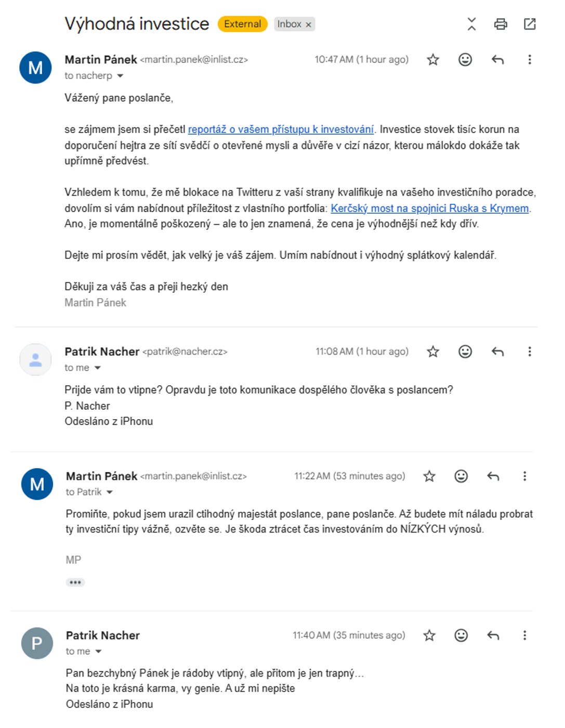This screenshot has width=565, height=728.
Task: Click the External label tag
Action: pyautogui.click(x=243, y=24)
